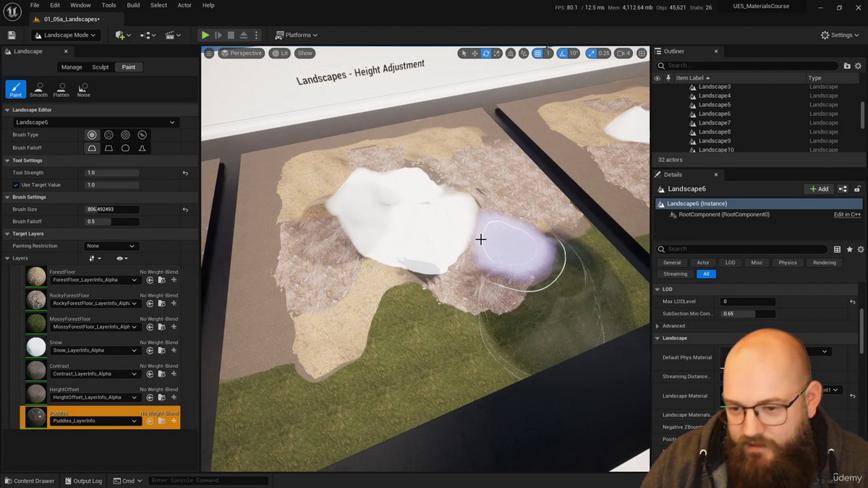This screenshot has height=488, width=868.
Task: Enable the select objects viewport tool
Action: click(464, 53)
